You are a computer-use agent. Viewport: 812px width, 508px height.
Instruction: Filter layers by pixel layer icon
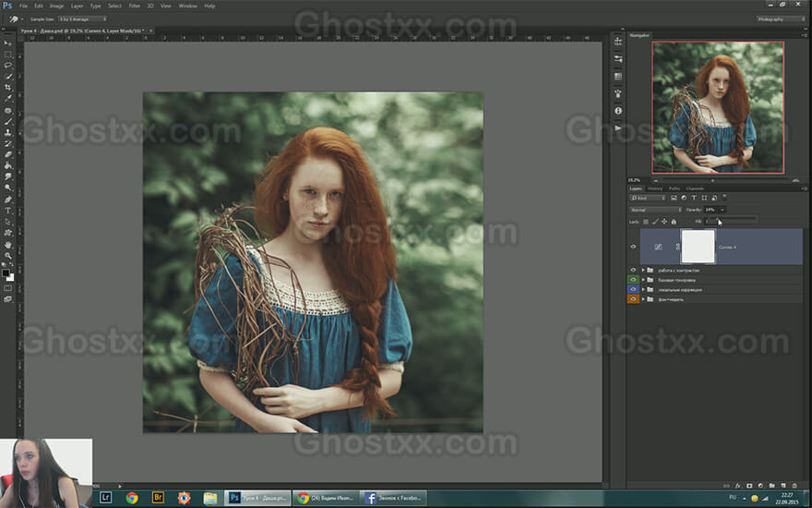coord(674,198)
